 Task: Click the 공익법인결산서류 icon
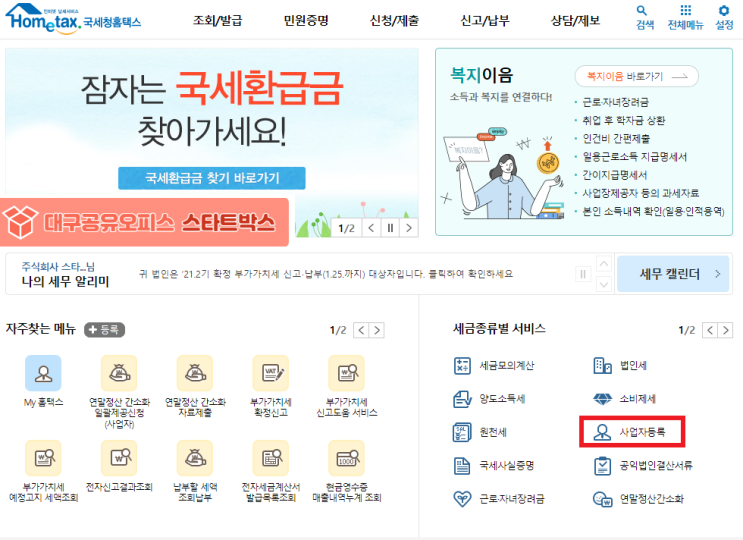[602, 465]
